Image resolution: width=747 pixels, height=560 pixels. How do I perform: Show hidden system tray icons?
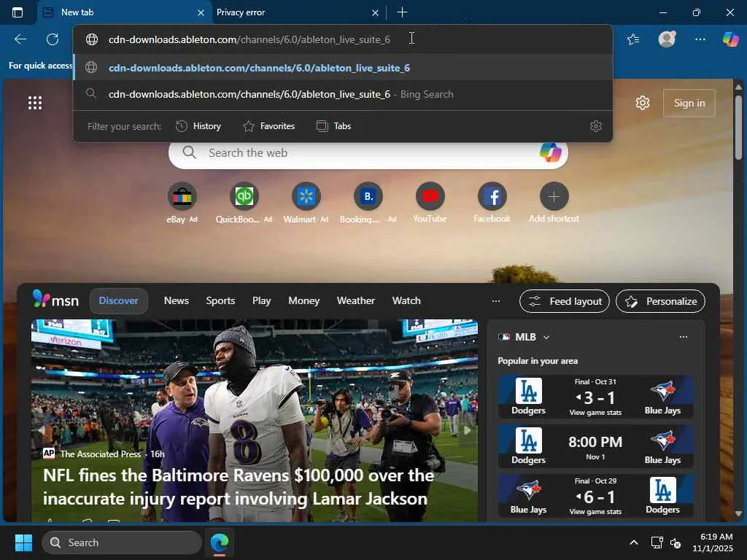click(x=634, y=542)
